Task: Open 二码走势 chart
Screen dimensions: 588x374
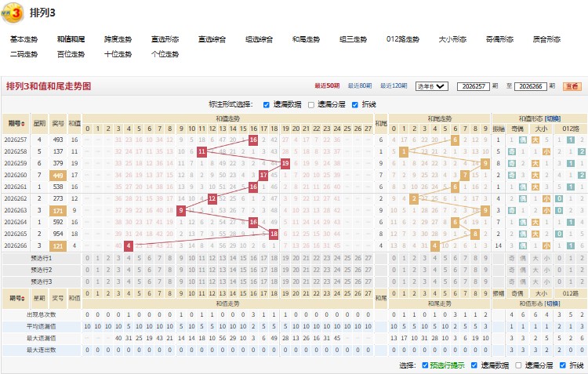Action: click(x=24, y=54)
